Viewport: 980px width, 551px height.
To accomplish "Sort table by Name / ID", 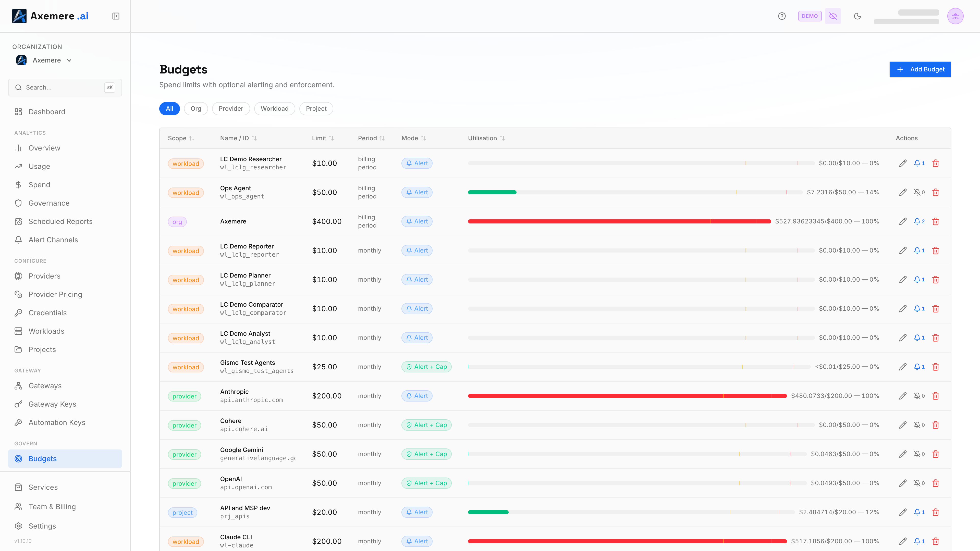I will [239, 138].
